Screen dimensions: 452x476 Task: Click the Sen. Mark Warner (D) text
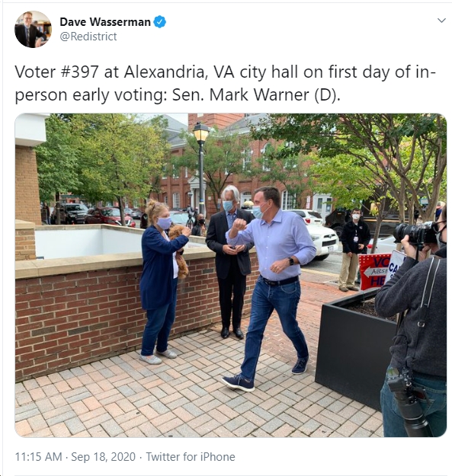256,95
